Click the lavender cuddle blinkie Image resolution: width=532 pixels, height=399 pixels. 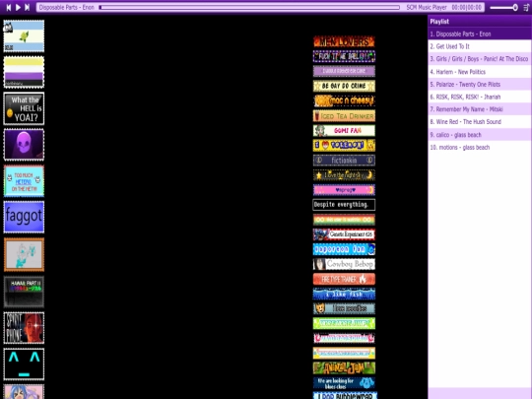344,71
